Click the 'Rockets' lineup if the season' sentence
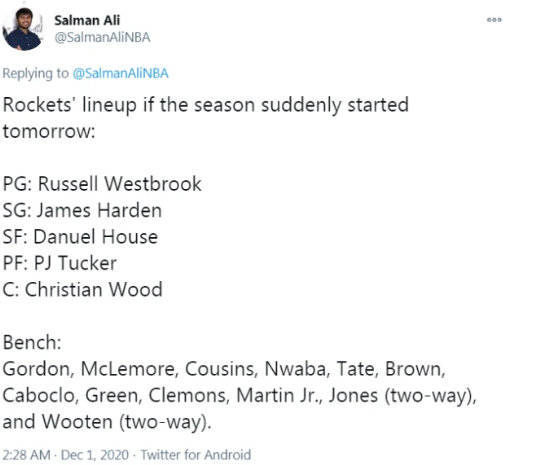 tap(206, 105)
